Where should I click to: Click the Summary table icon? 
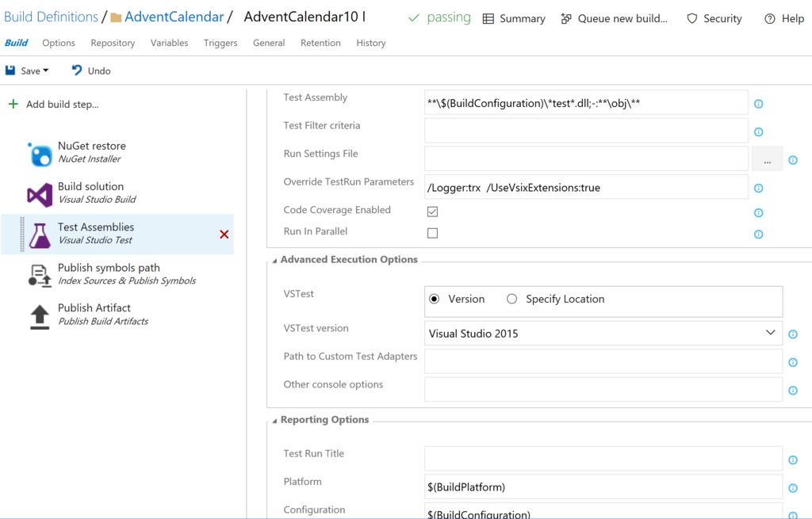[488, 19]
